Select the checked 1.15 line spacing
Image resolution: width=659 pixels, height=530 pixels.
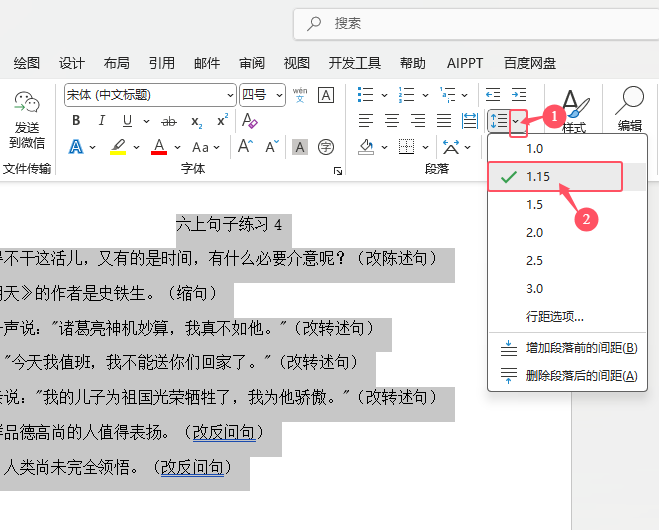pyautogui.click(x=567, y=177)
